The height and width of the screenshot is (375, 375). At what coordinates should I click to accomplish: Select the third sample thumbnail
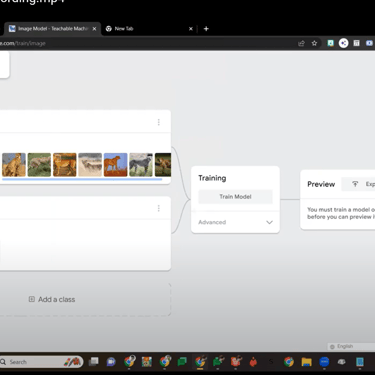point(65,165)
